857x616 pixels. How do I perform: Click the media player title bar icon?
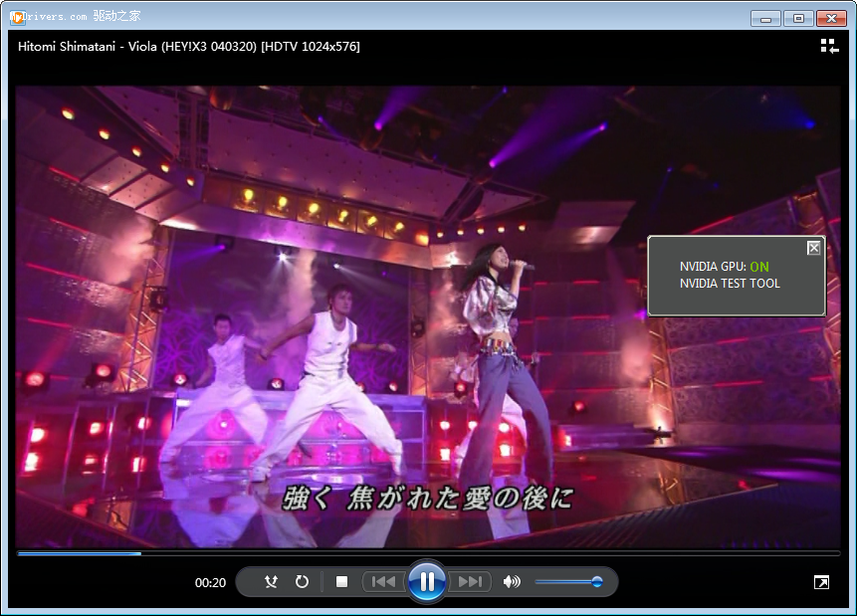(x=17, y=18)
